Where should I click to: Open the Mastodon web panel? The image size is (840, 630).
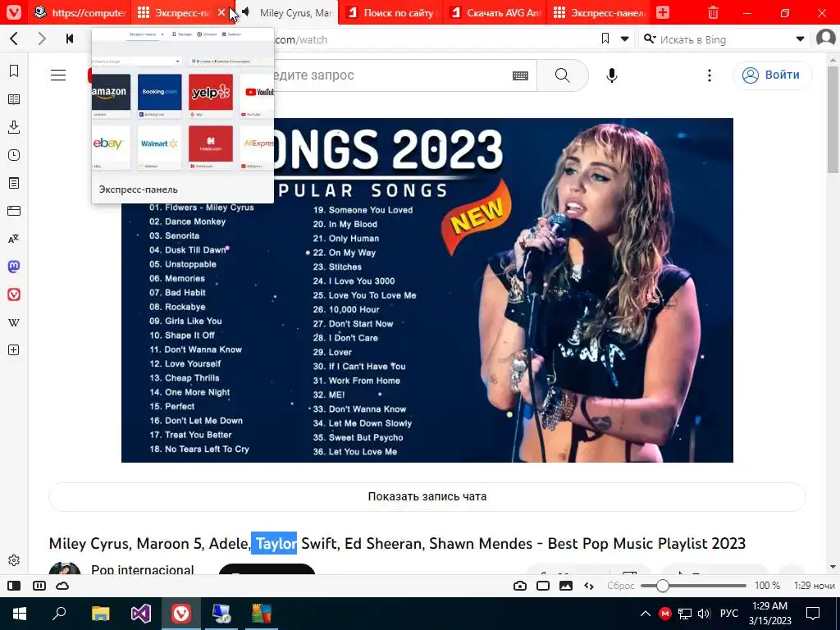pos(14,267)
